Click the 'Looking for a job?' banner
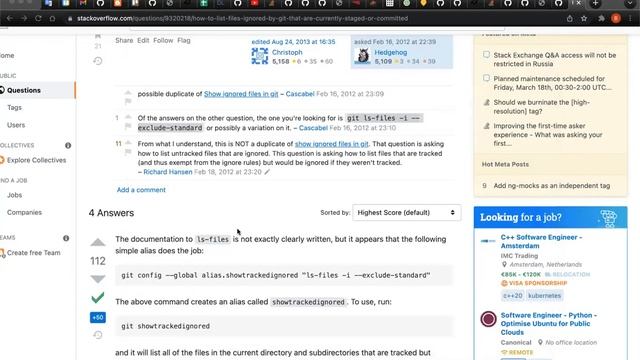Viewport: 640px width, 360px height. coord(550,217)
